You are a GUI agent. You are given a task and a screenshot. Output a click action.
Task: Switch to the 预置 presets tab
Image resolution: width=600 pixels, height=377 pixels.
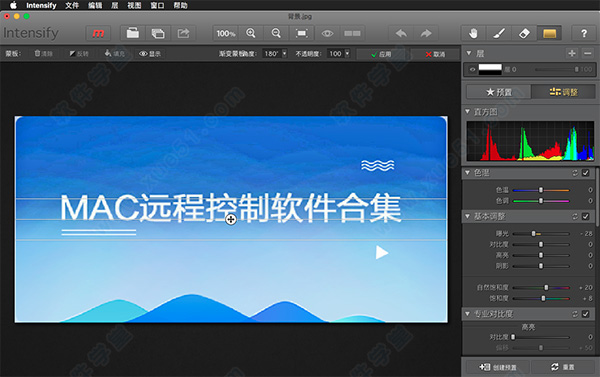(499, 92)
